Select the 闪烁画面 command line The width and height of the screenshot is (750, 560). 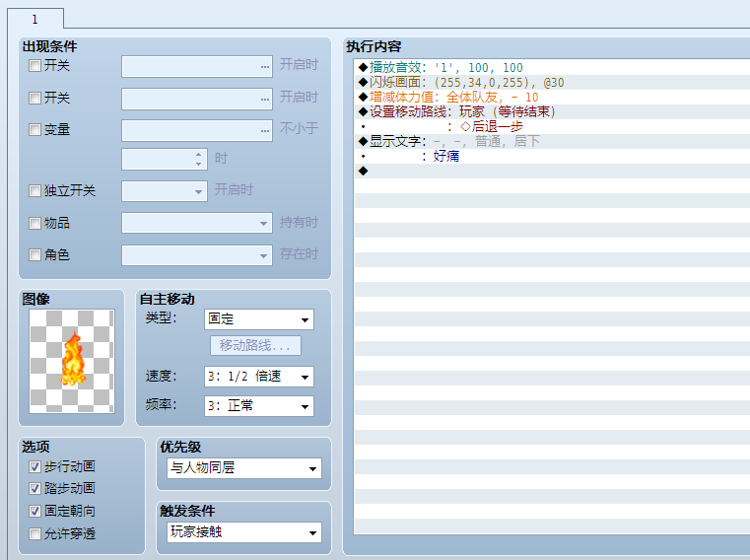[552, 83]
